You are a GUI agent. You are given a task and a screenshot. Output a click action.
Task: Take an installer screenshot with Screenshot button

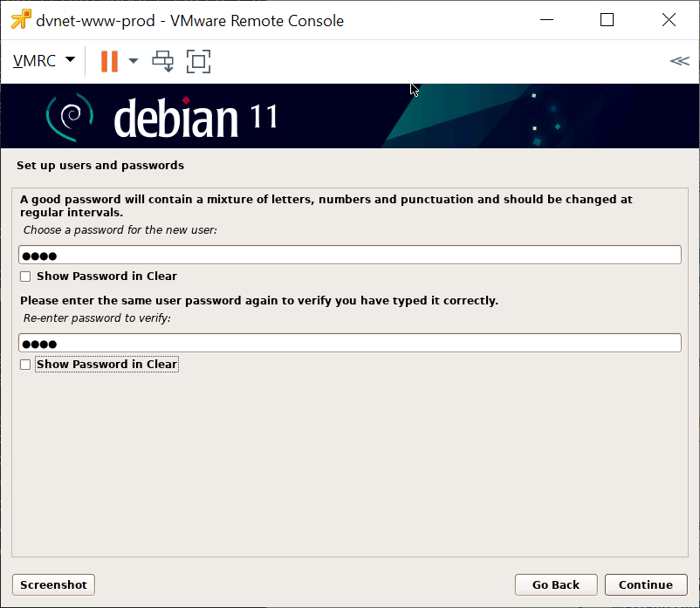click(53, 584)
